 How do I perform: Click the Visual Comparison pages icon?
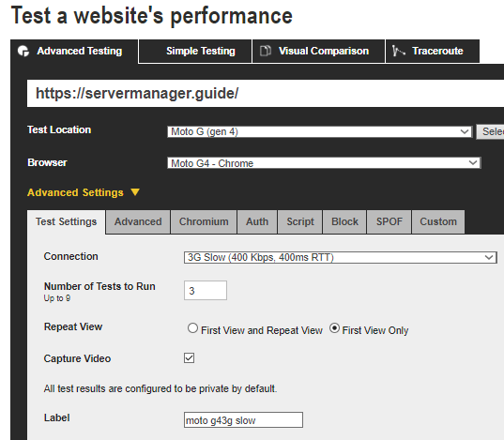point(266,51)
